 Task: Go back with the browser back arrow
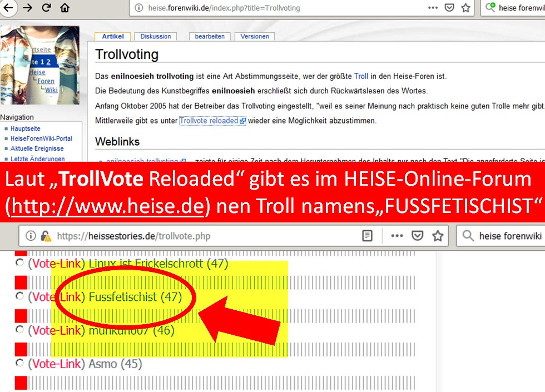tap(8, 7)
